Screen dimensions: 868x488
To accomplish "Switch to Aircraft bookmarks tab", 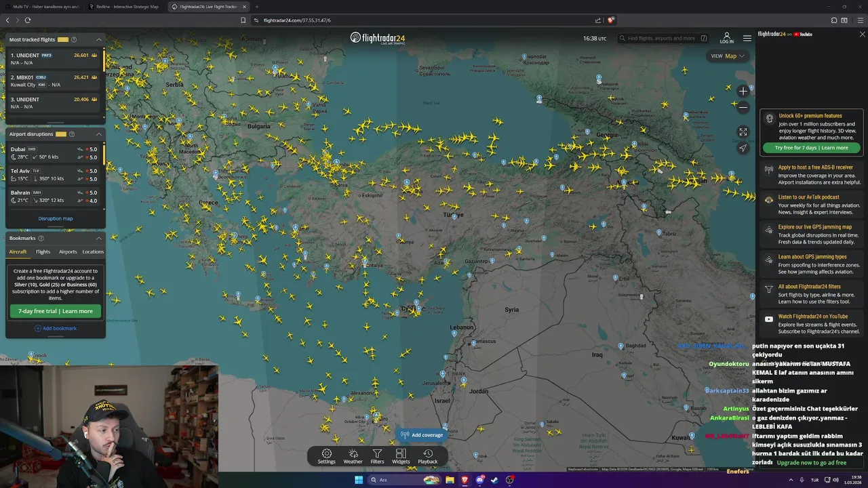I will pos(18,251).
